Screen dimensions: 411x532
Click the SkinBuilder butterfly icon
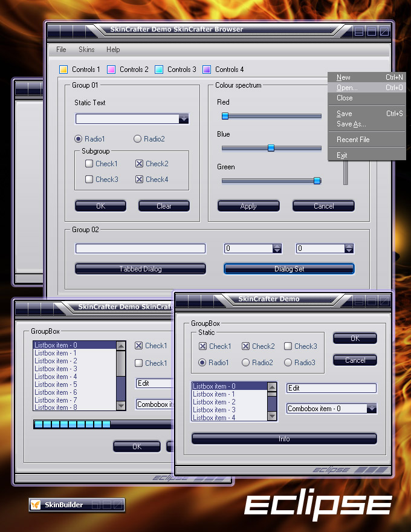click(36, 505)
